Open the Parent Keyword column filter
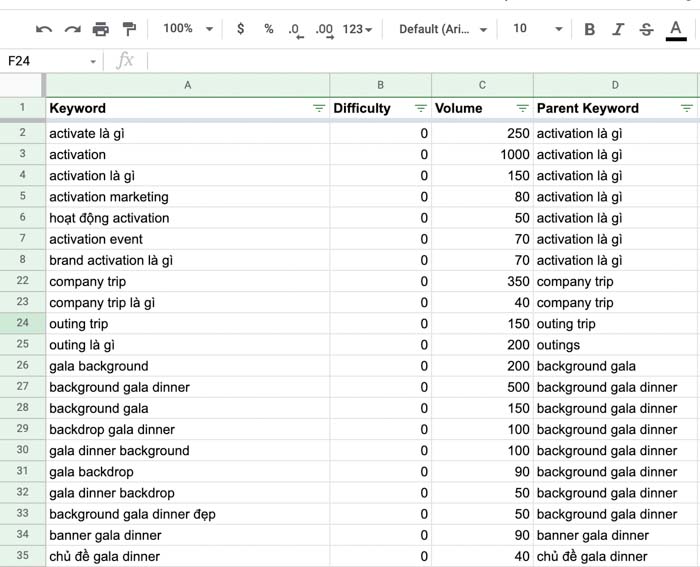700x567 pixels. [x=687, y=108]
